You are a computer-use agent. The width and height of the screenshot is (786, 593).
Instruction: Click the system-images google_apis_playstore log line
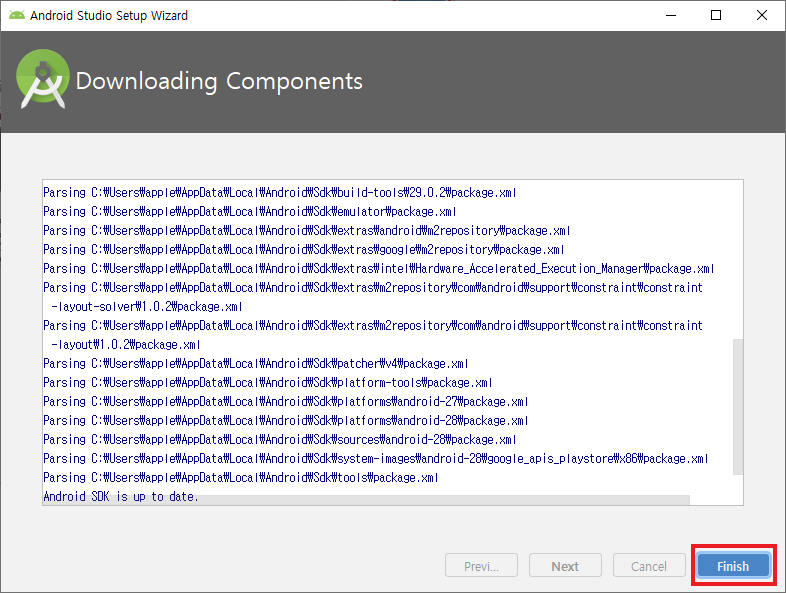pyautogui.click(x=375, y=459)
